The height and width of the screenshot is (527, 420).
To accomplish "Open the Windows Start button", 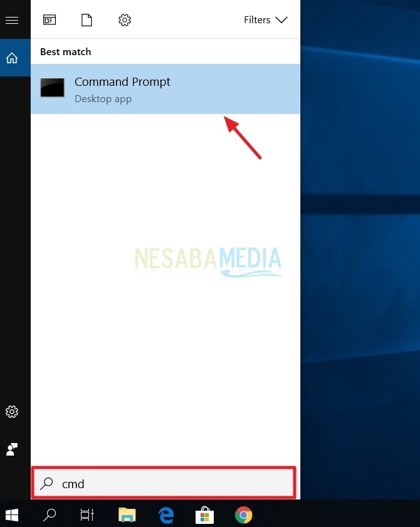I will [11, 515].
